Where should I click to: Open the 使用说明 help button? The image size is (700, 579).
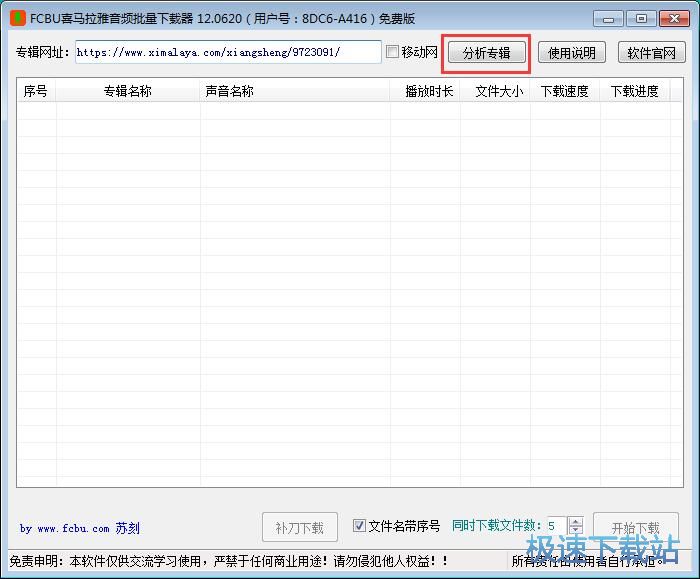tap(571, 53)
